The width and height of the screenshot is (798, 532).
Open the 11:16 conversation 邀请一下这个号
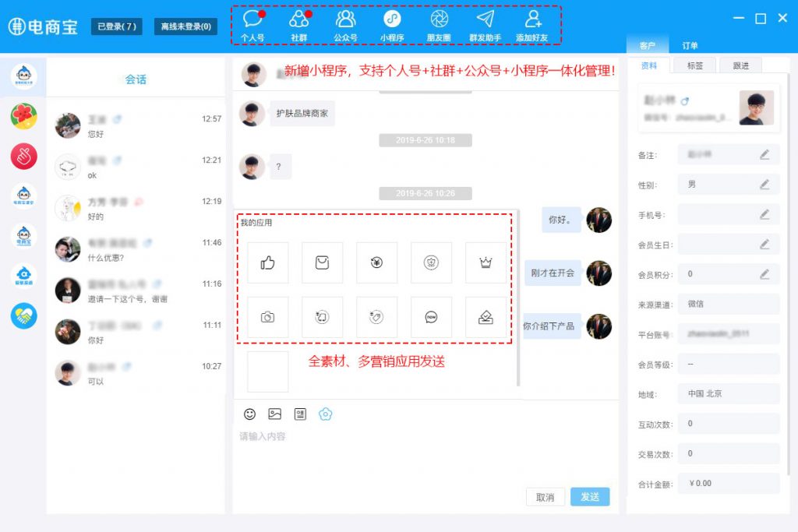click(137, 291)
